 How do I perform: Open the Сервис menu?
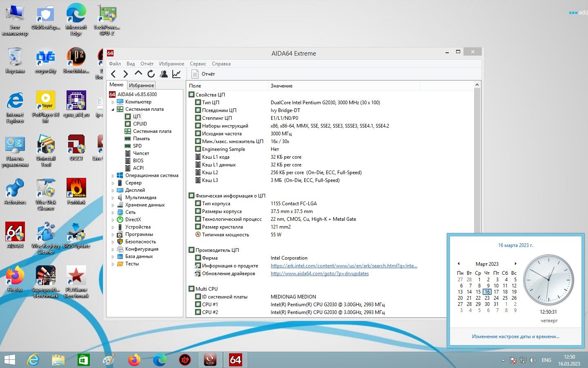pyautogui.click(x=198, y=64)
